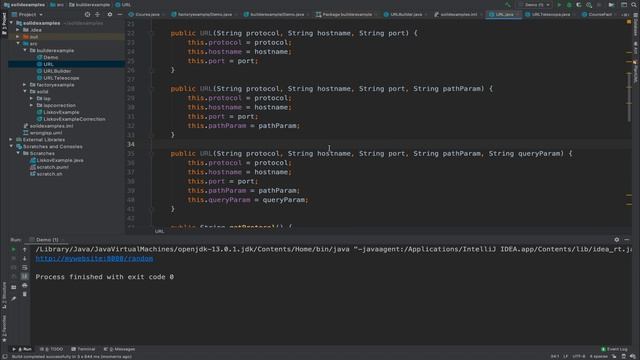640x360 pixels.
Task: Click the Run with Coverage icon
Action: [579, 5]
